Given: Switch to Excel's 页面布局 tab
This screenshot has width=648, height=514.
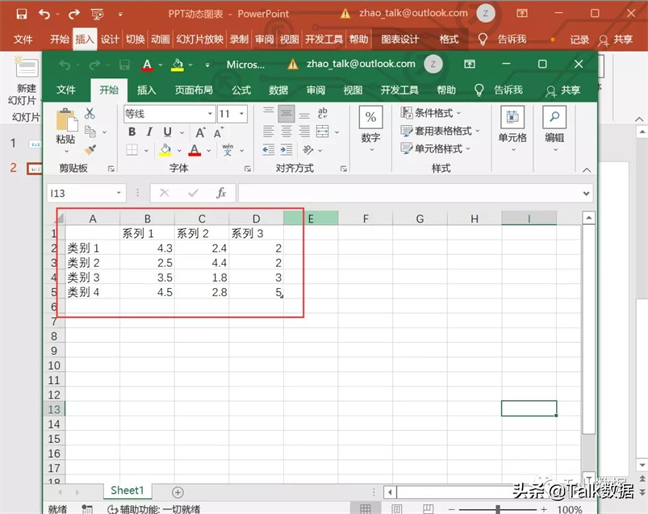Looking at the screenshot, I should [x=194, y=90].
